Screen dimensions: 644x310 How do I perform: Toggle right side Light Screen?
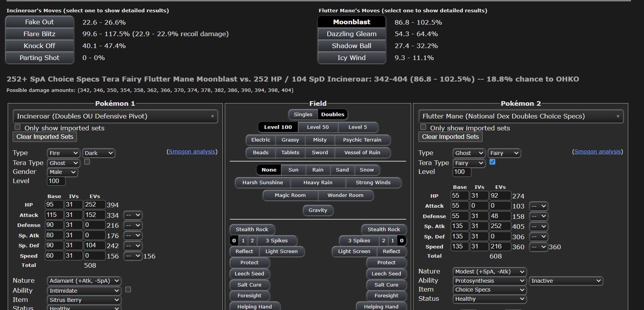tap(354, 251)
